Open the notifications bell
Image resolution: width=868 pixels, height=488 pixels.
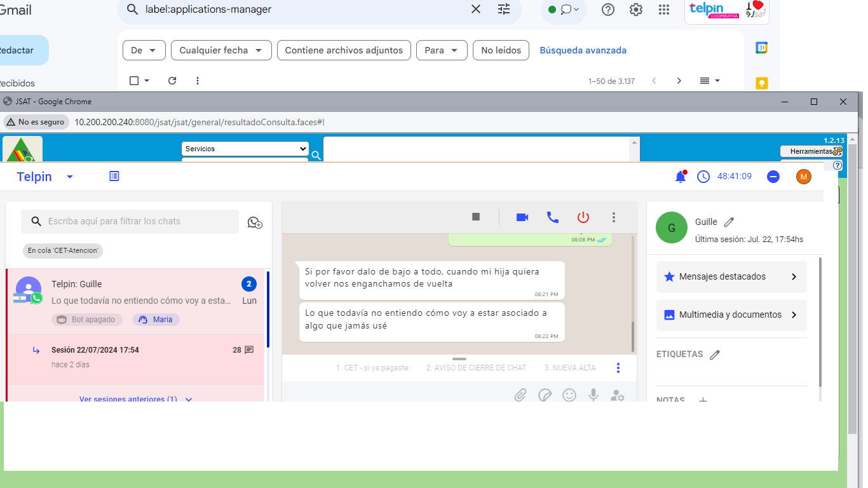click(x=680, y=177)
